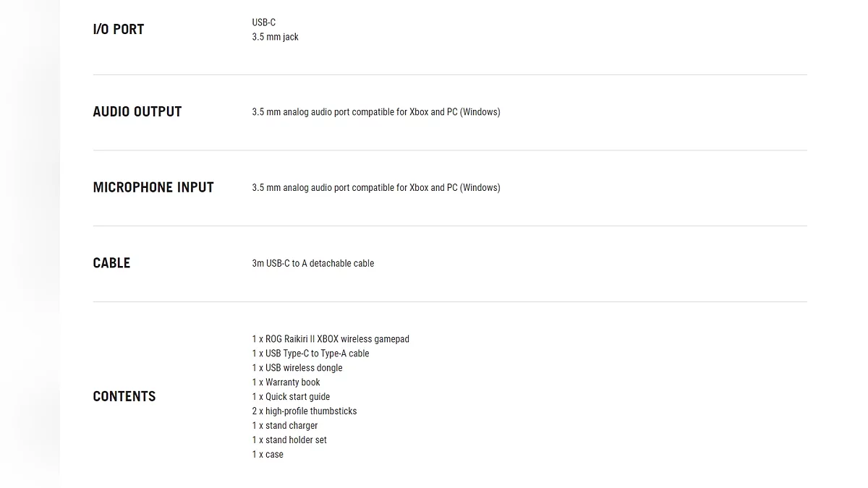The image size is (868, 488).
Task: Click the ROG Raikiri II XBOX wireless gamepad line
Action: pos(331,339)
